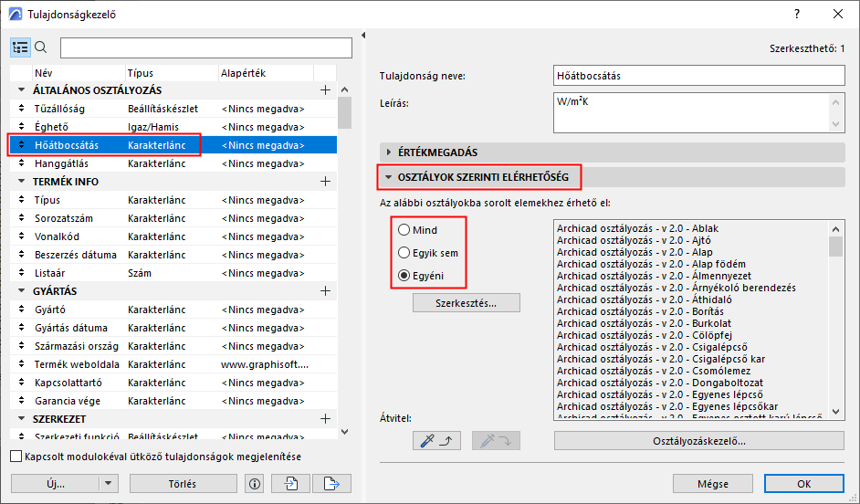Open the Új... button dropdown arrow
The image size is (860, 504).
coord(108,484)
